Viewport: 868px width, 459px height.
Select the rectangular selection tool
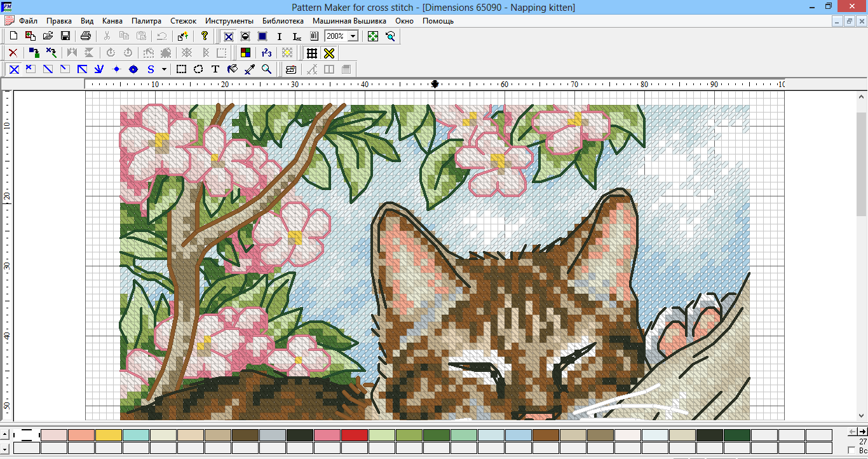pos(181,69)
